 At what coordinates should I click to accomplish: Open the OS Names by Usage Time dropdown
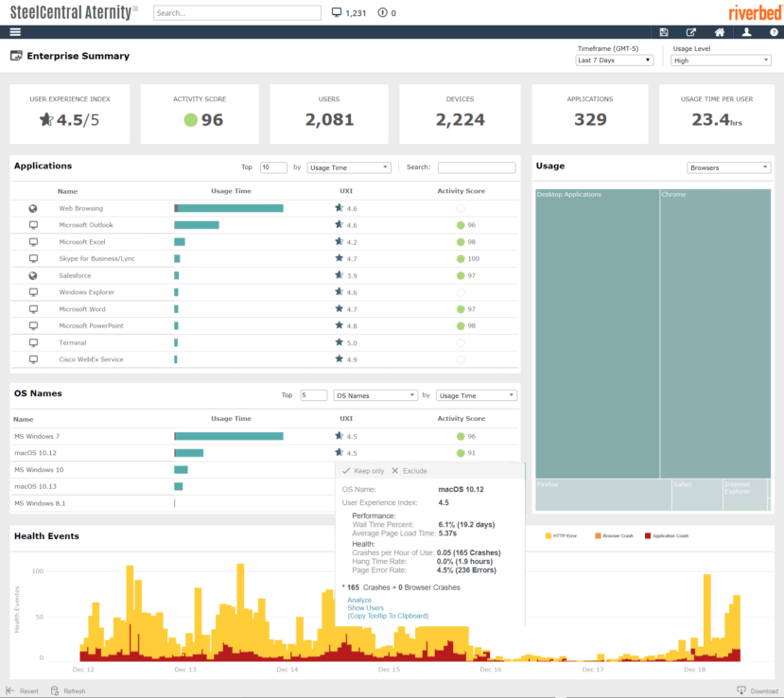(x=476, y=395)
